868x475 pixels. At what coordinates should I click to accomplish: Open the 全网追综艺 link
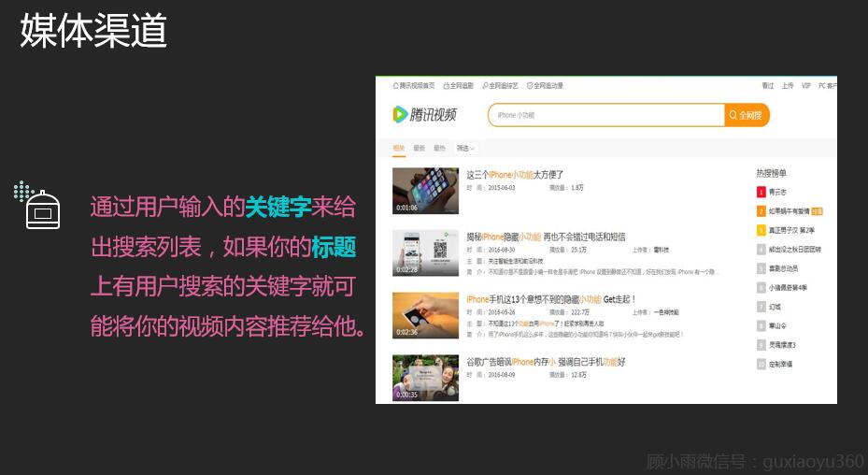pos(500,85)
